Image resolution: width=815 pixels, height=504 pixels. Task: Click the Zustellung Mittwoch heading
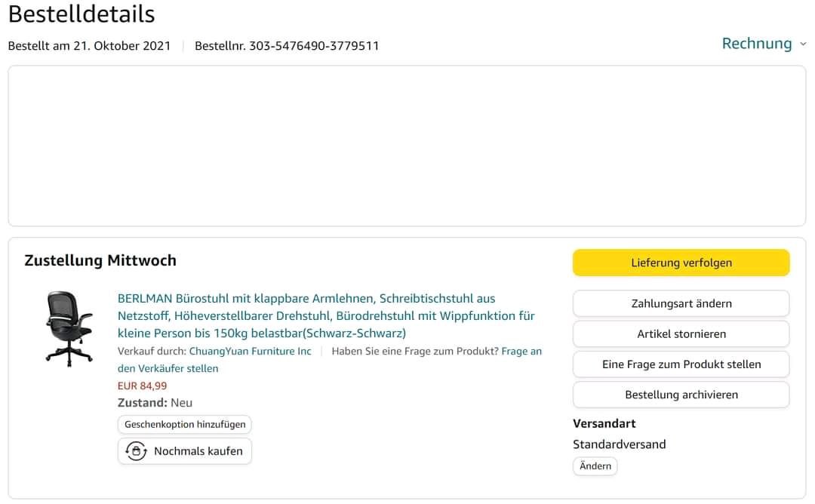(x=100, y=260)
